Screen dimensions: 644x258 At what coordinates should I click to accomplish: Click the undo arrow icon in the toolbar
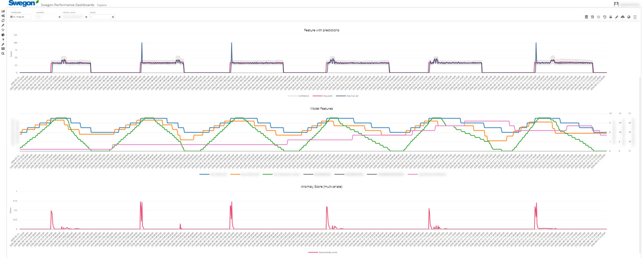[605, 17]
